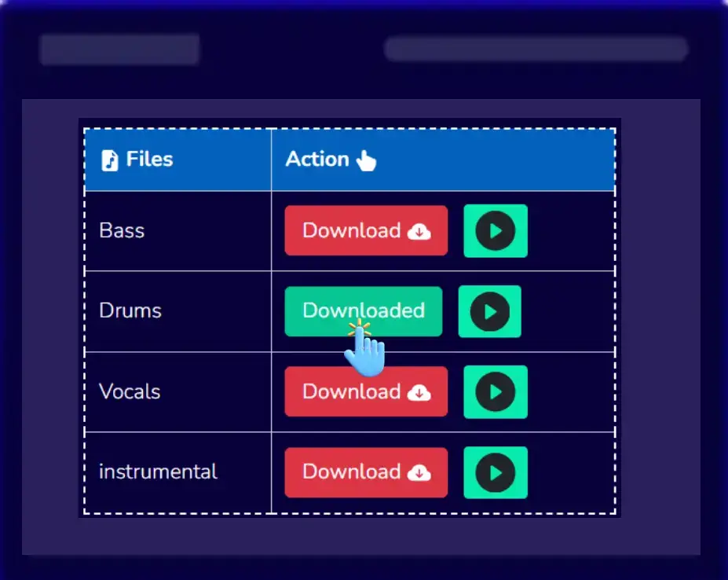Click the Files column header text

click(149, 160)
